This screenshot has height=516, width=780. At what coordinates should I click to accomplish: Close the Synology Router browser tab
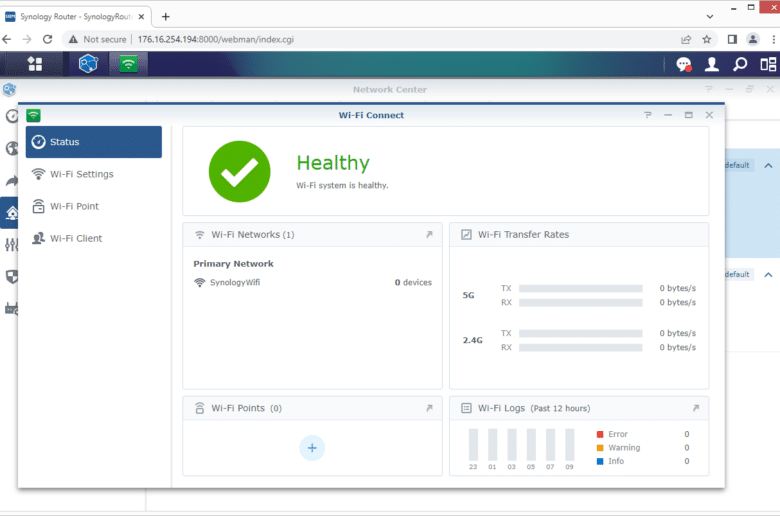tap(141, 17)
